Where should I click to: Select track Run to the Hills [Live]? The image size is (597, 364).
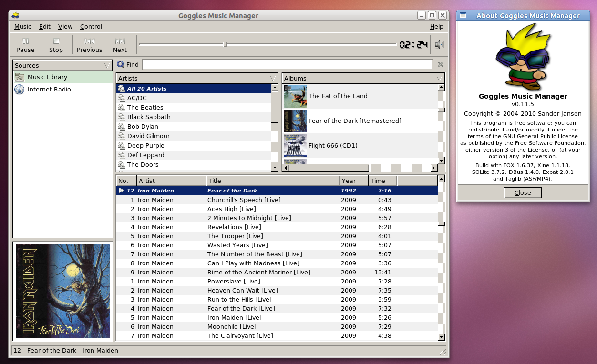(x=277, y=299)
